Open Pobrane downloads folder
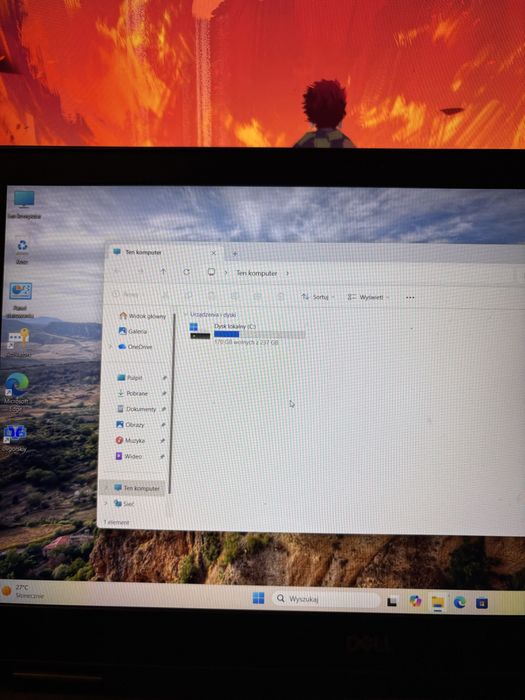 [132, 393]
